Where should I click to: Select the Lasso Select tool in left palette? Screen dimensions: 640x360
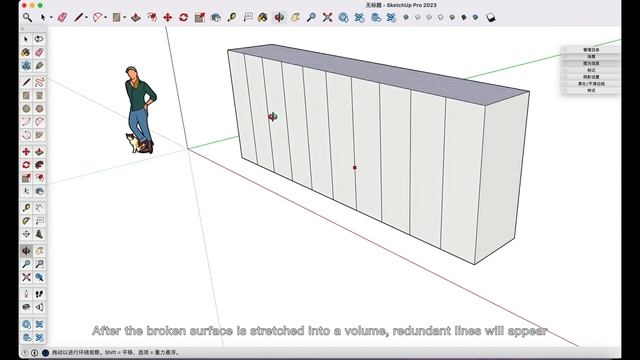39,39
